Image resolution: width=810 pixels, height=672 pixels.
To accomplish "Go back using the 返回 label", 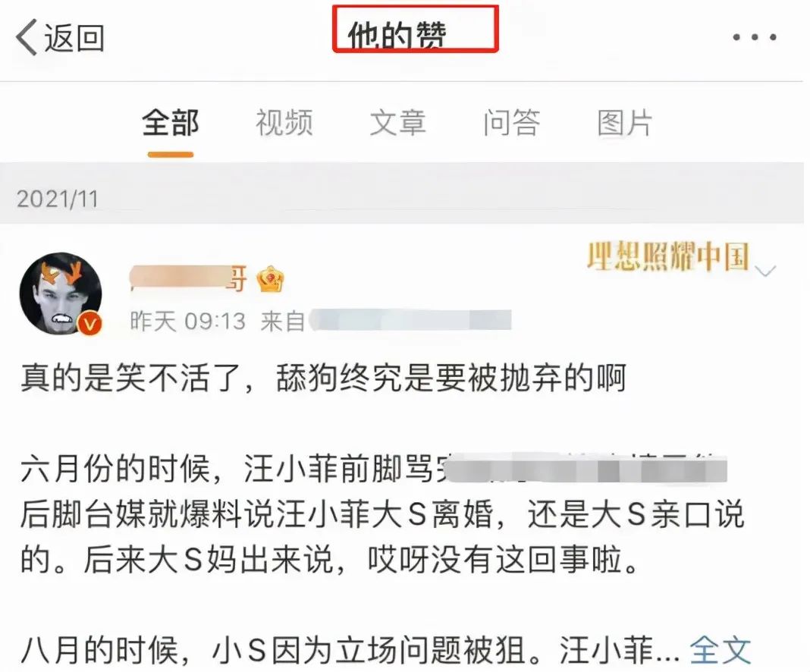I will [74, 38].
